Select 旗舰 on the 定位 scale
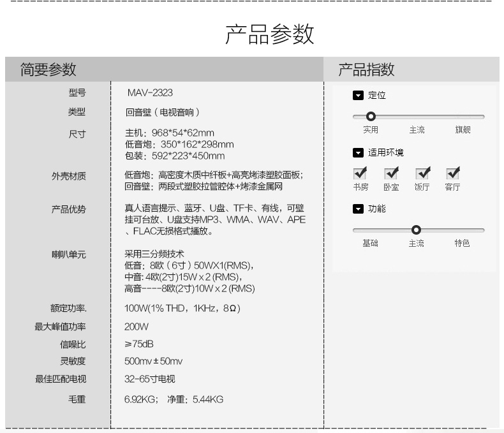 coord(463,130)
